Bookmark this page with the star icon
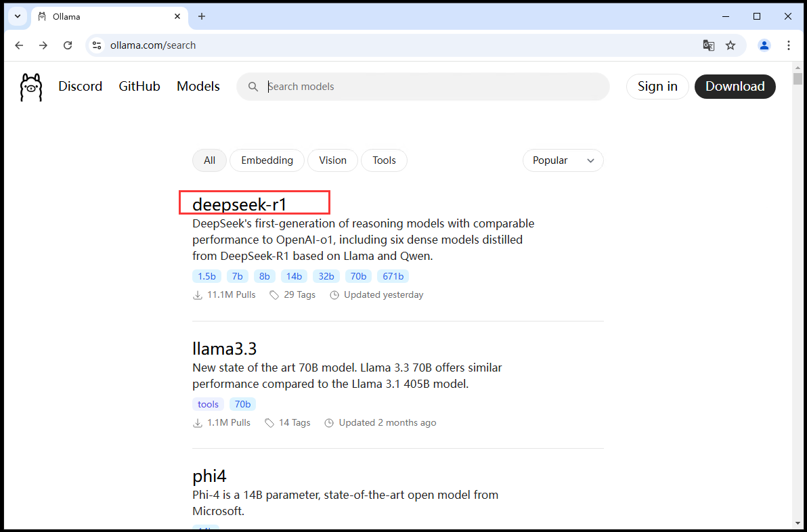Screen dimensions: 807x532 click(730, 45)
